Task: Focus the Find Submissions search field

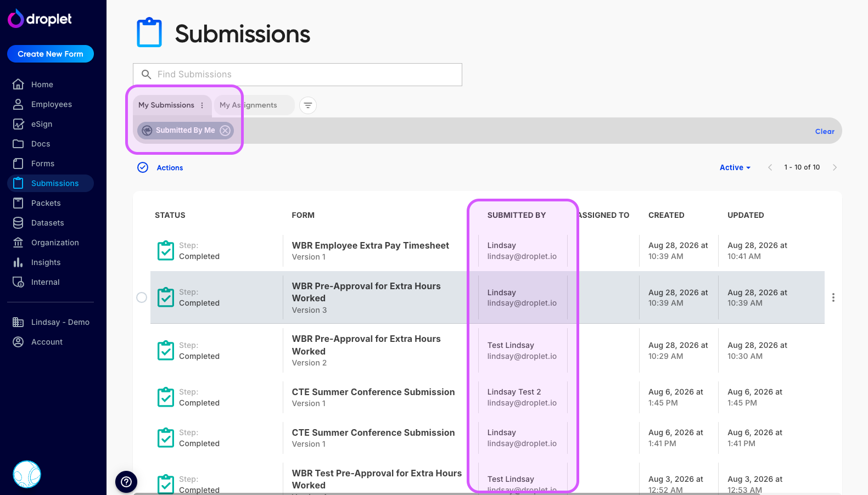Action: point(298,75)
